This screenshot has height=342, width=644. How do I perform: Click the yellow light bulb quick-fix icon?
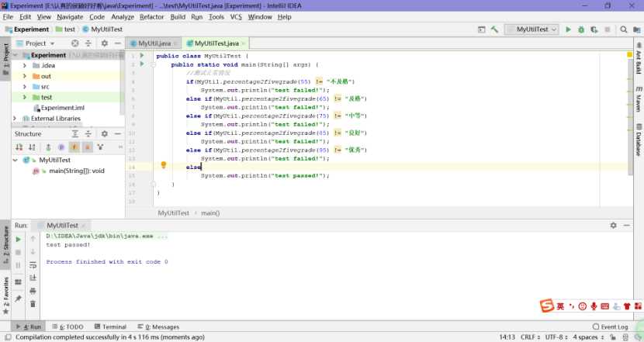coord(164,165)
